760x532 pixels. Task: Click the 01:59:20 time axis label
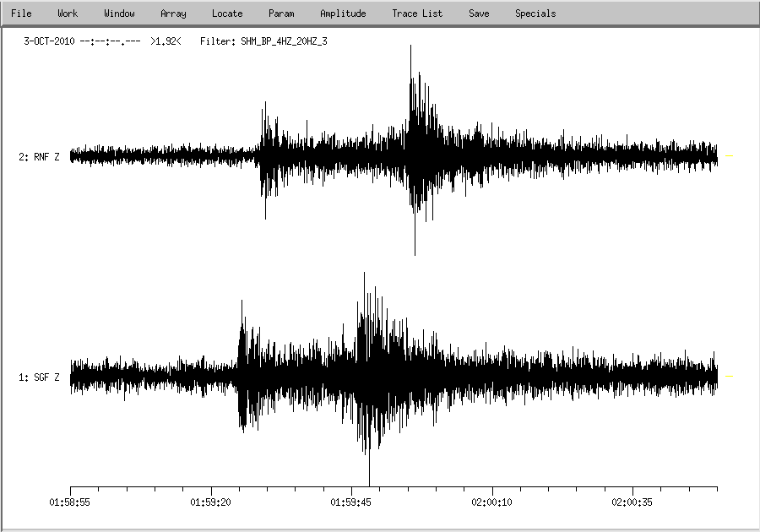(211, 502)
